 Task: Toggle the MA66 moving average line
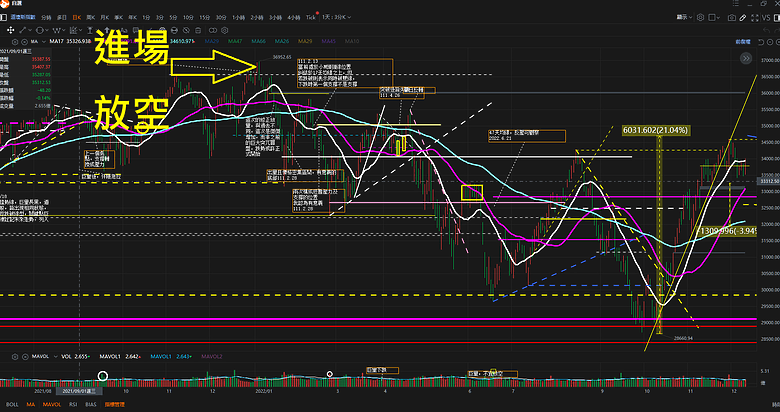click(x=258, y=40)
